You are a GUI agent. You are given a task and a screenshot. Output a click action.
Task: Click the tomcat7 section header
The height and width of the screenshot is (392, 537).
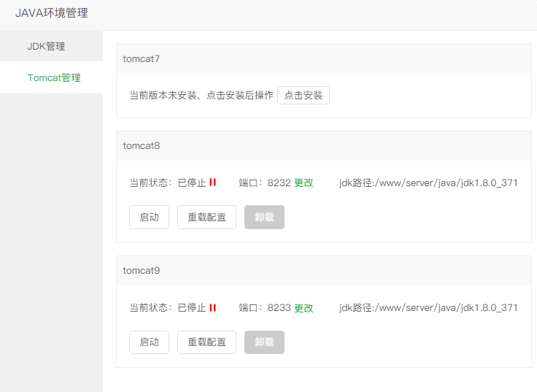tap(324, 58)
